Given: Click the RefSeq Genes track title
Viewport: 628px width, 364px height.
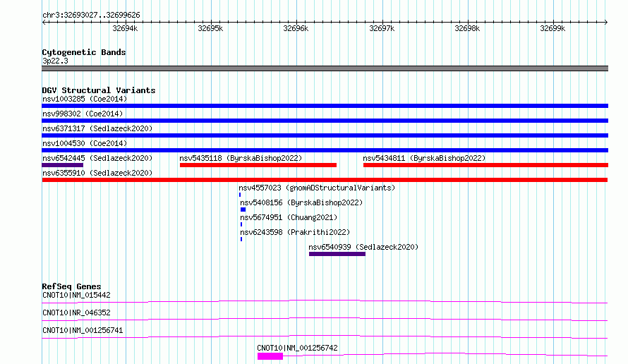Looking at the screenshot, I should [x=71, y=286].
